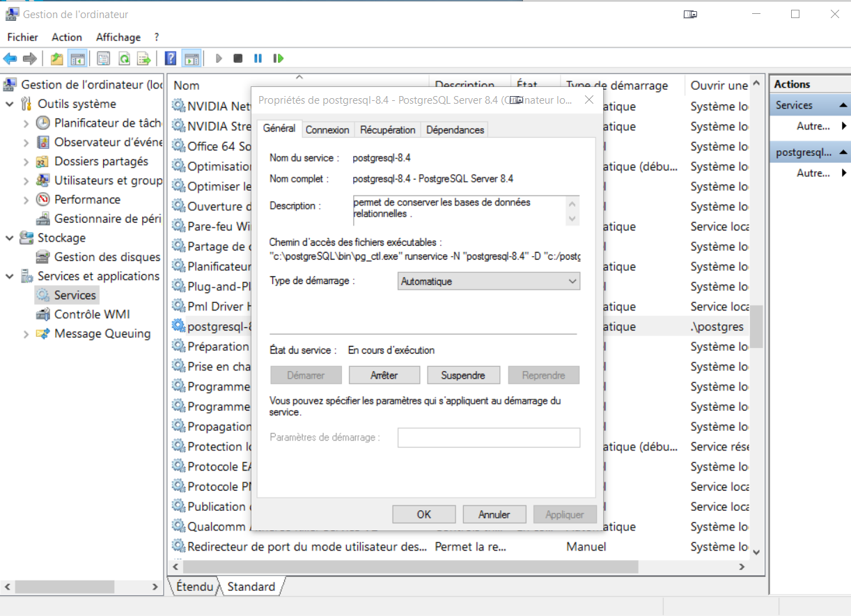Close the postgresql properties dialog

[588, 100]
